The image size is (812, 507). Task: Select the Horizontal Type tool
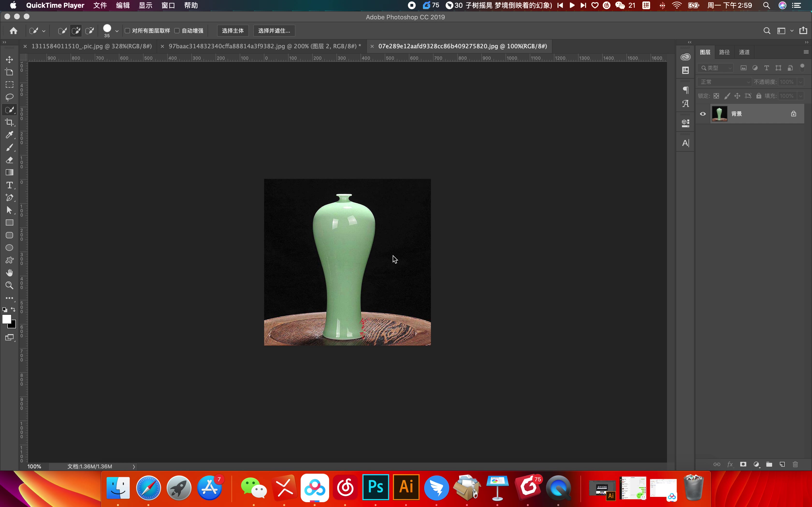(x=9, y=185)
